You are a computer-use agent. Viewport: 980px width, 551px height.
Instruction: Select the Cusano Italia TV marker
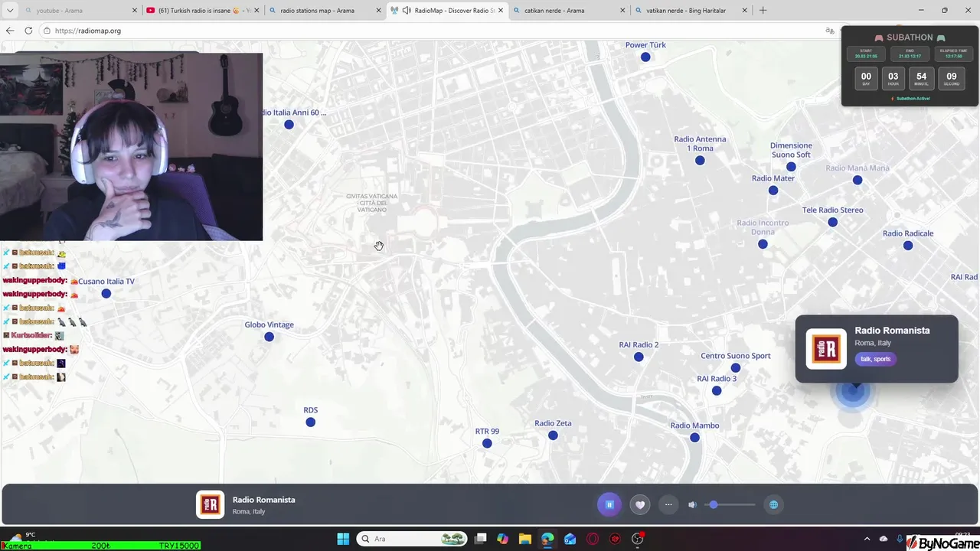[106, 293]
